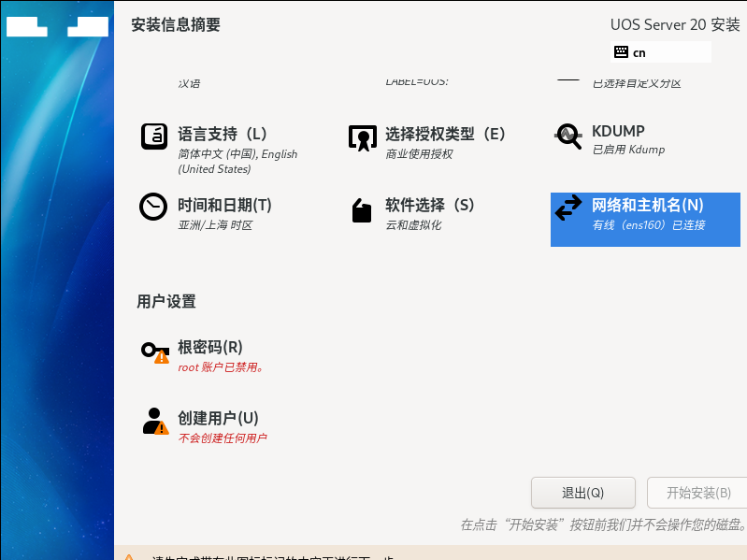Click the '不会创建任何用户' warning text
The height and width of the screenshot is (560, 747).
(x=223, y=438)
